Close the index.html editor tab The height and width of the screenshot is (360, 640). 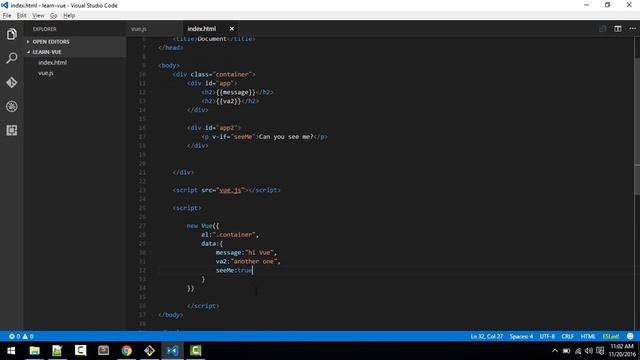tap(231, 29)
